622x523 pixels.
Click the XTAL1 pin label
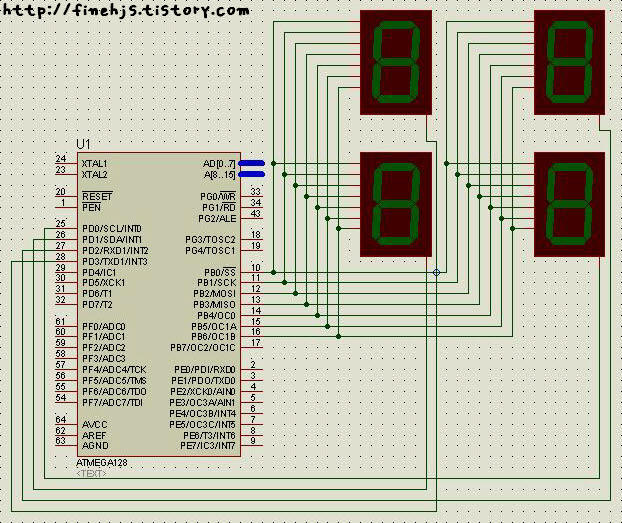point(94,163)
